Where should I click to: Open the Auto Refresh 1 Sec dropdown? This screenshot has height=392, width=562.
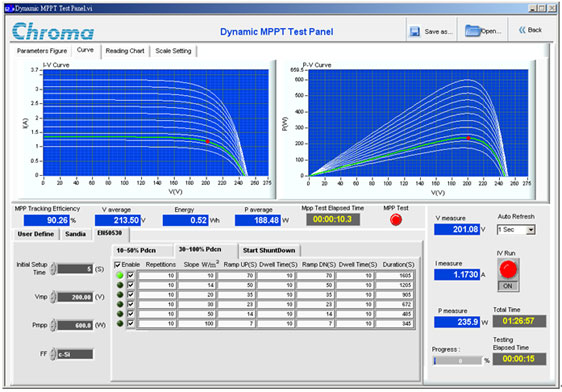pos(516,230)
